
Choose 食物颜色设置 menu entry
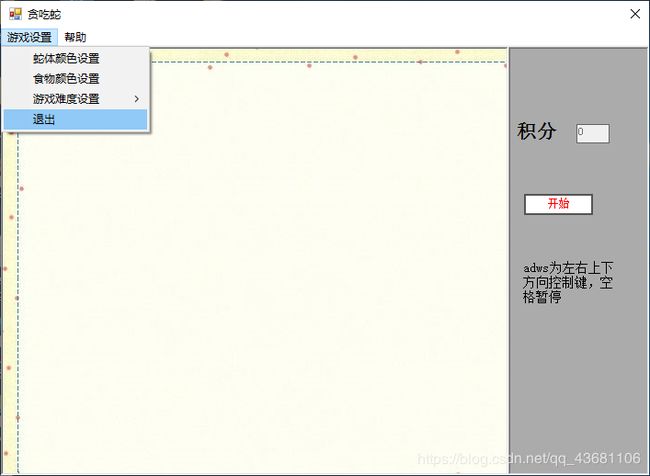pos(75,79)
